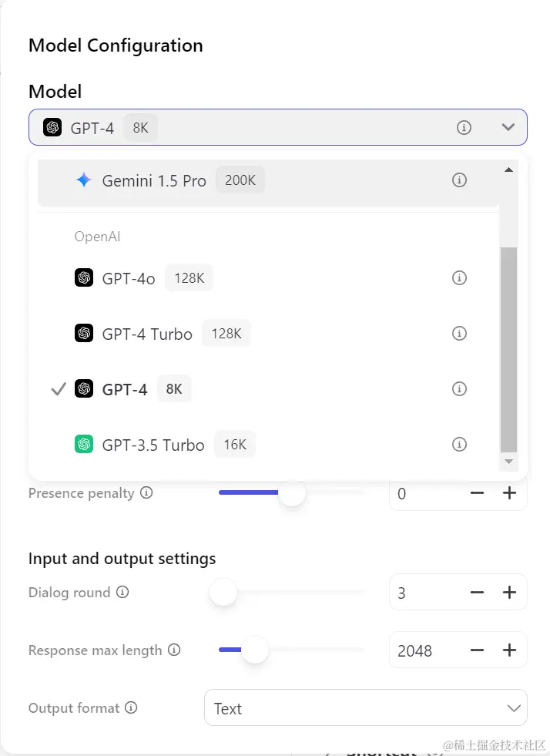This screenshot has height=756, width=550.
Task: Click the OpenAI logo next to GPT-4o
Action: 82,277
